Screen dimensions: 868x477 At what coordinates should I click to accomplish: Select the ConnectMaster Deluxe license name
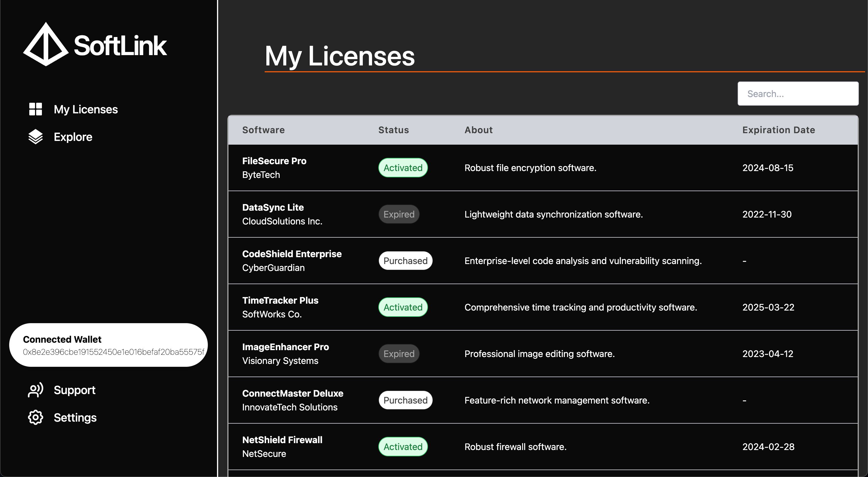pos(293,393)
